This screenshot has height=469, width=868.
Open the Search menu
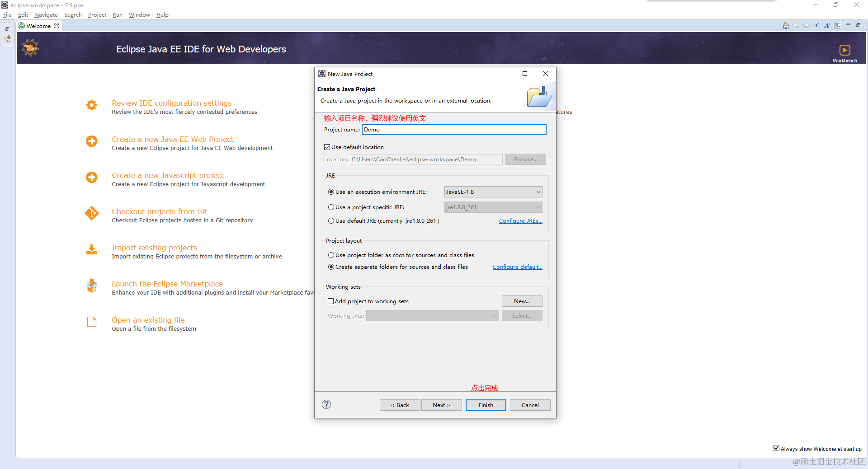(x=73, y=14)
